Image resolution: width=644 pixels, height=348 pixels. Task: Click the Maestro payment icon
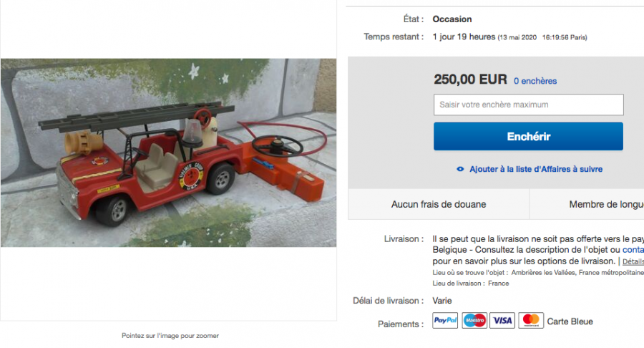(x=474, y=321)
